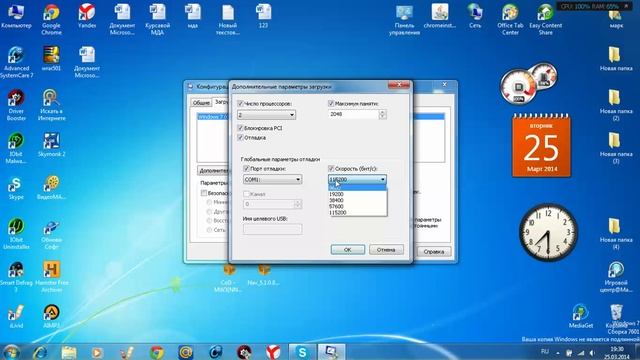
Task: Open Internet Explorer from the taskbar
Action: click(x=40, y=352)
